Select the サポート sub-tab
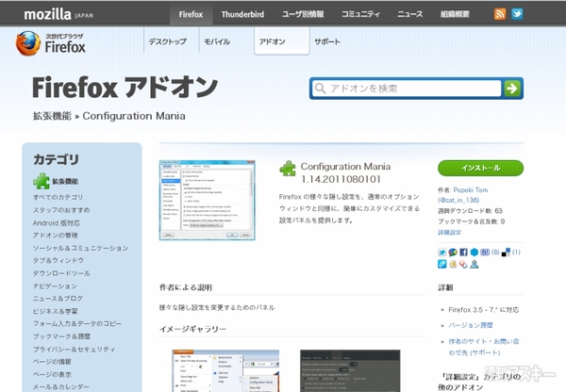 [327, 41]
